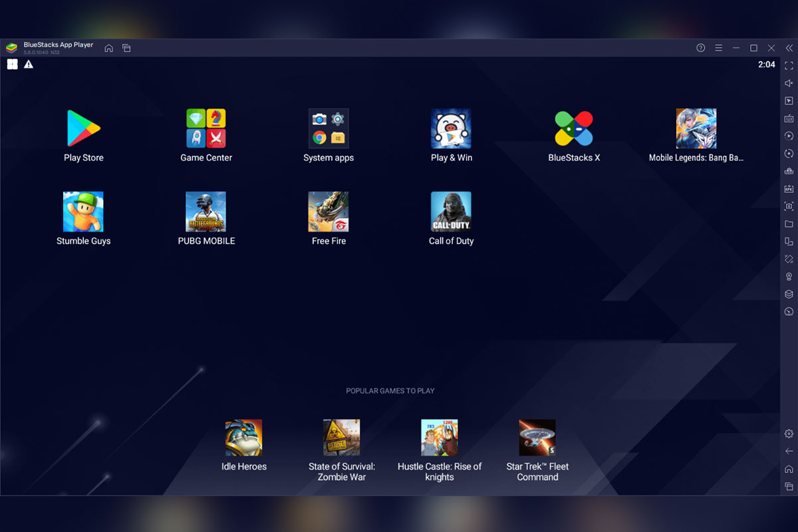Click the version text 5.8.0.1040 N32

tap(41, 53)
